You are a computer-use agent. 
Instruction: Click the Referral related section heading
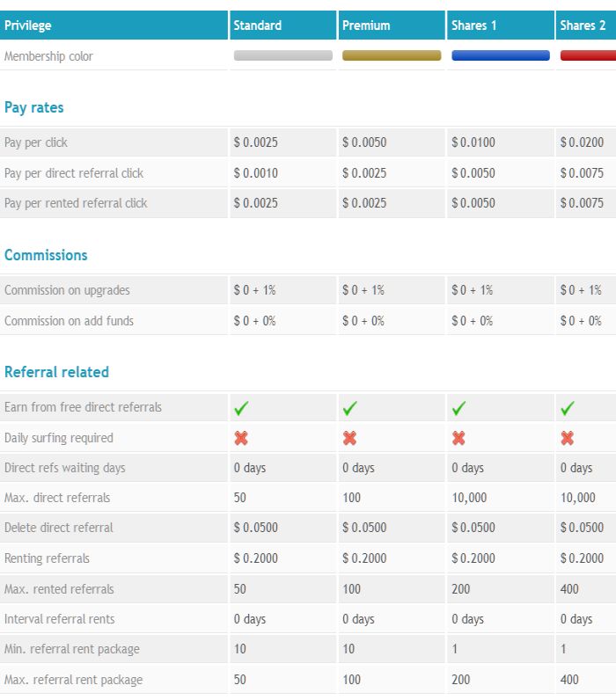pos(56,372)
